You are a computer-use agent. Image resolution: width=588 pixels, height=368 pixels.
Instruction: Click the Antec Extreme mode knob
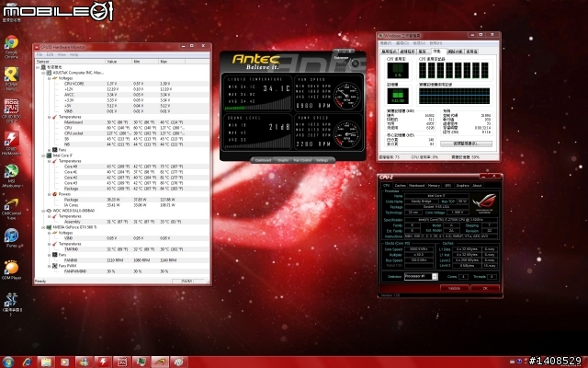[x=355, y=63]
